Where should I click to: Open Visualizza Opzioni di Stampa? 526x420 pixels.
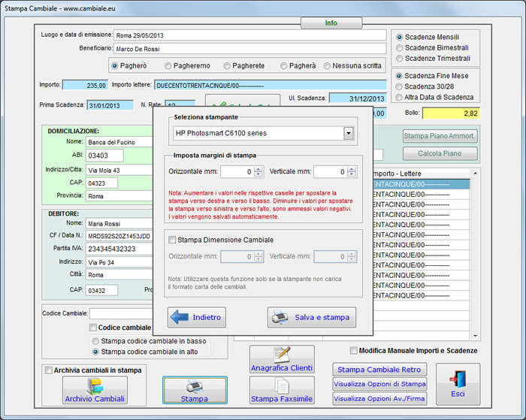(379, 384)
